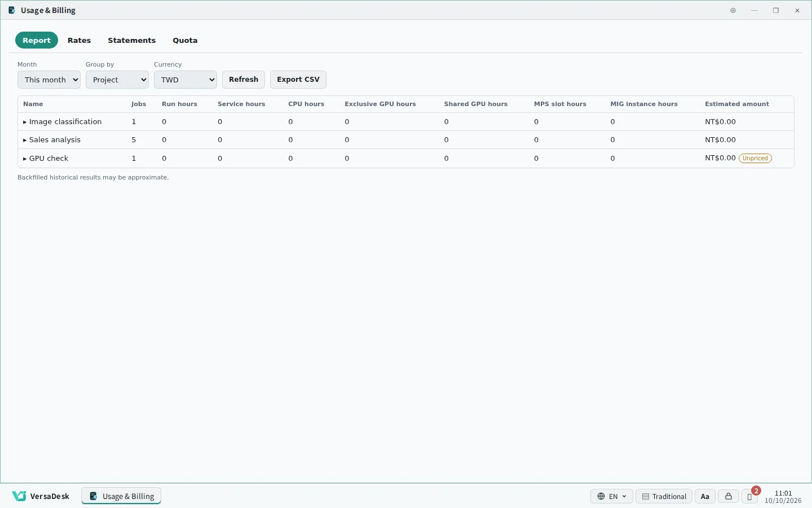Viewport: 812px width, 508px height.
Task: Click the Run hours column header
Action: click(179, 104)
